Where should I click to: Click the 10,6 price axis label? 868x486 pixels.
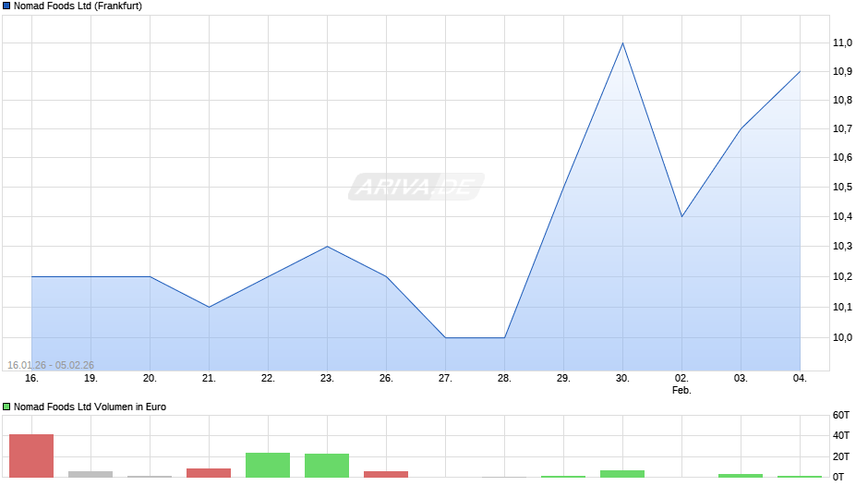(x=842, y=158)
